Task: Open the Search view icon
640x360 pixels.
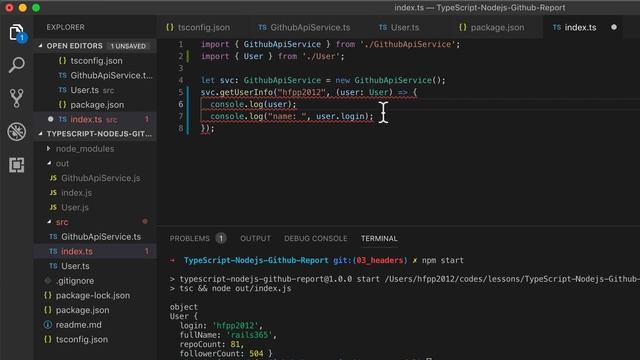Action: coord(16,65)
